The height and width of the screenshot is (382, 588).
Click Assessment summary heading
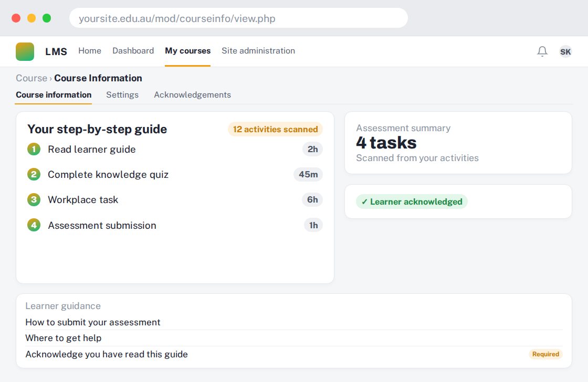403,128
